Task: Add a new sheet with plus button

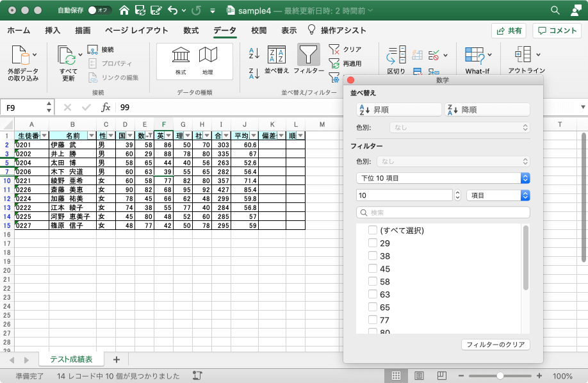Action: (116, 359)
